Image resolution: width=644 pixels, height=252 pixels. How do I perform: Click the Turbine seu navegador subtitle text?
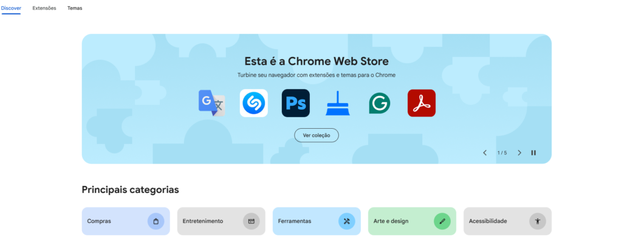pos(317,75)
